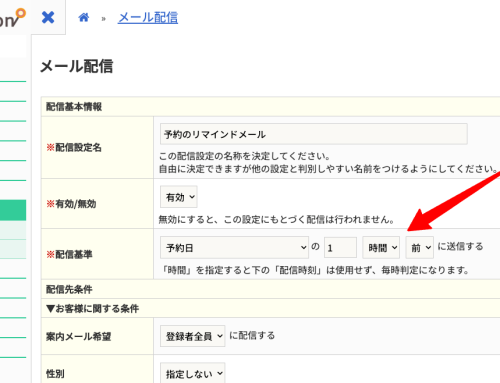
Task: Click the 性別 label
Action: [55, 374]
